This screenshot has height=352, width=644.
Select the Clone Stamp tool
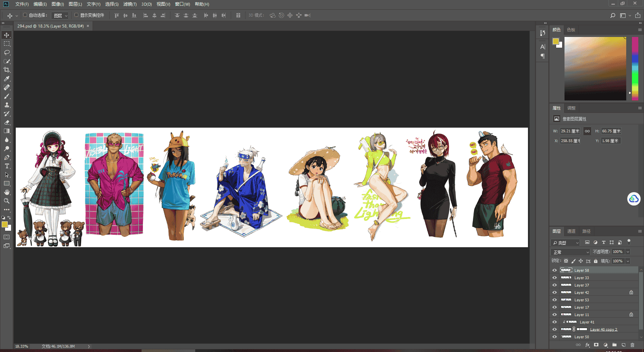coord(7,105)
